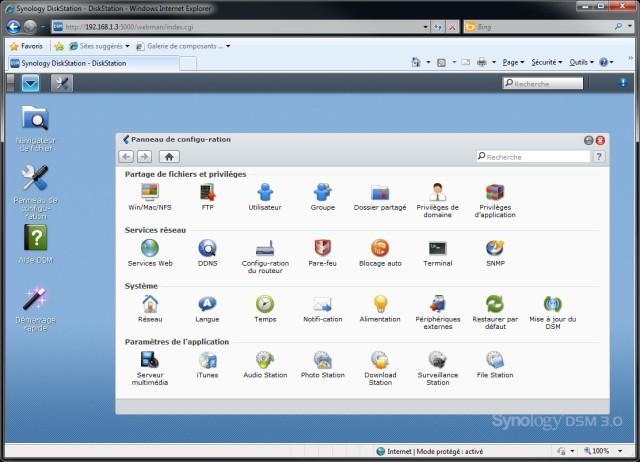Open the Terminal settings icon

click(x=438, y=253)
